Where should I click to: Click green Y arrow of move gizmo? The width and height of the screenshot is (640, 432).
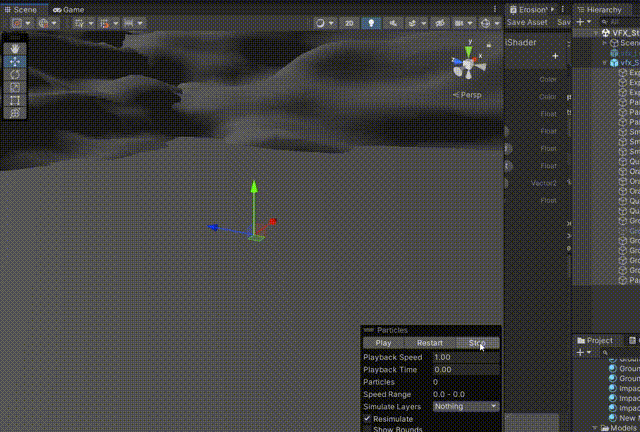pyautogui.click(x=254, y=187)
